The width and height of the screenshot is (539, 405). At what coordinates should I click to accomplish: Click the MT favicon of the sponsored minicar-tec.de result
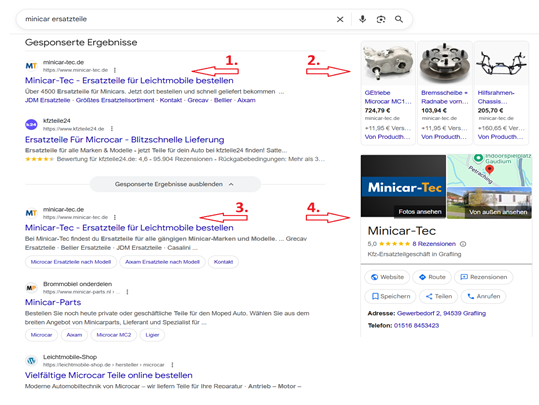point(31,65)
